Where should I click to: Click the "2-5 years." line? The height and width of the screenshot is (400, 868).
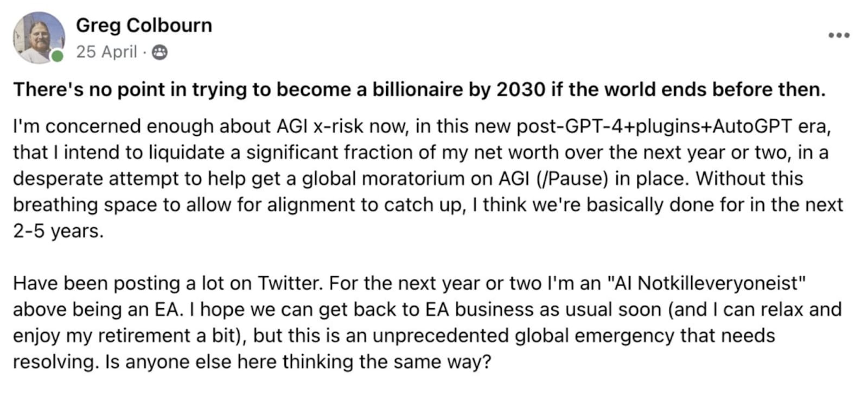pyautogui.click(x=58, y=231)
